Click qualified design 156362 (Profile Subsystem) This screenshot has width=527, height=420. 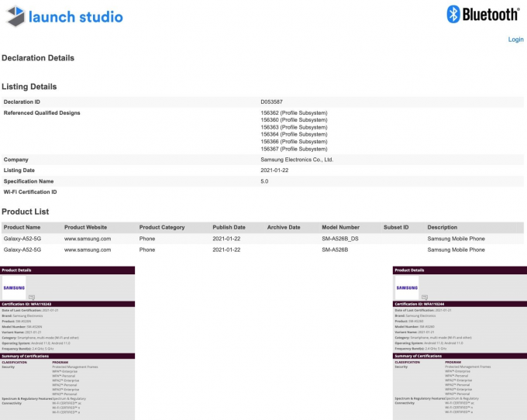coord(294,113)
